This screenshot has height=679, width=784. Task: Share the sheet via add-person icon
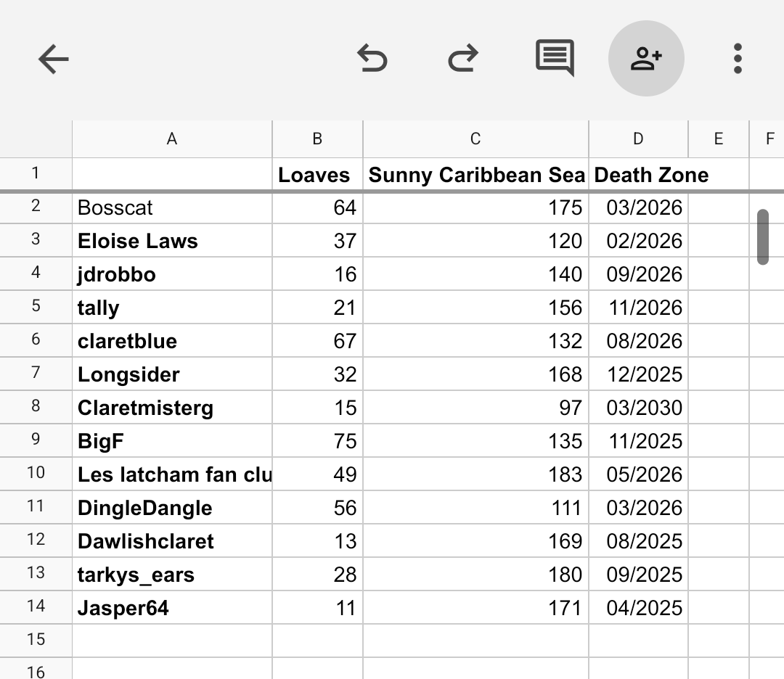click(x=646, y=59)
